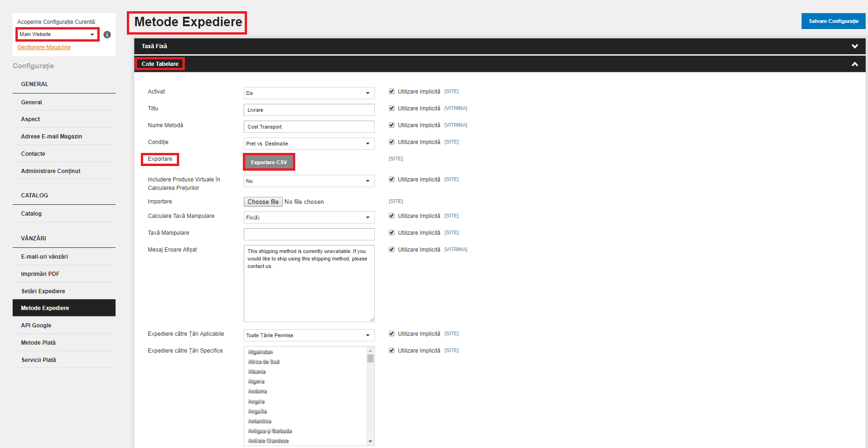Click the Taxă Fixă section header

click(500, 46)
